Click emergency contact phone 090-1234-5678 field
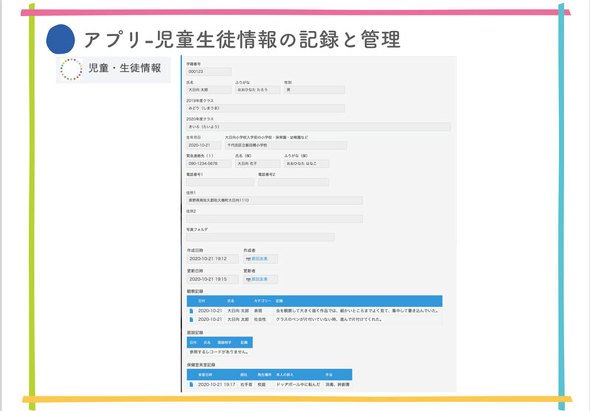The height and width of the screenshot is (411, 590). click(209, 164)
